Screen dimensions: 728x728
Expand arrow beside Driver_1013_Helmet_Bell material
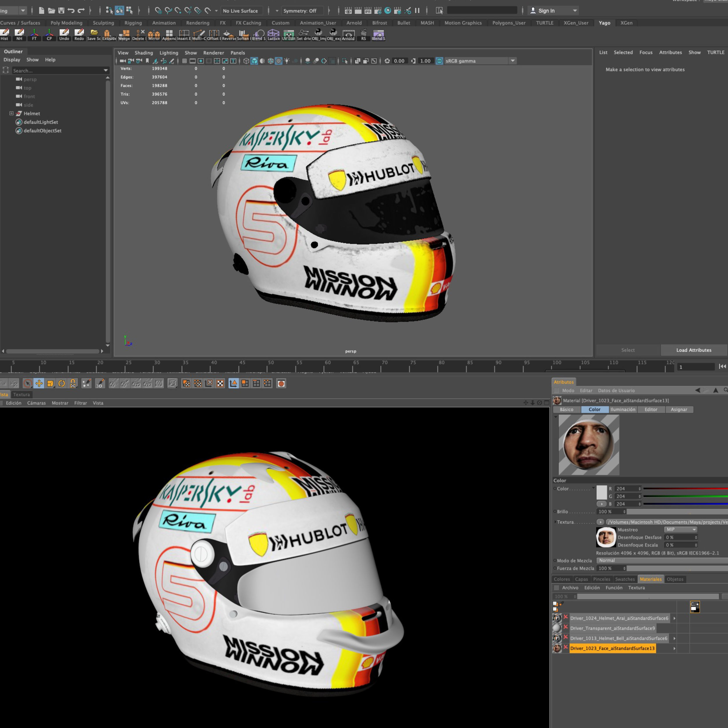(x=674, y=638)
